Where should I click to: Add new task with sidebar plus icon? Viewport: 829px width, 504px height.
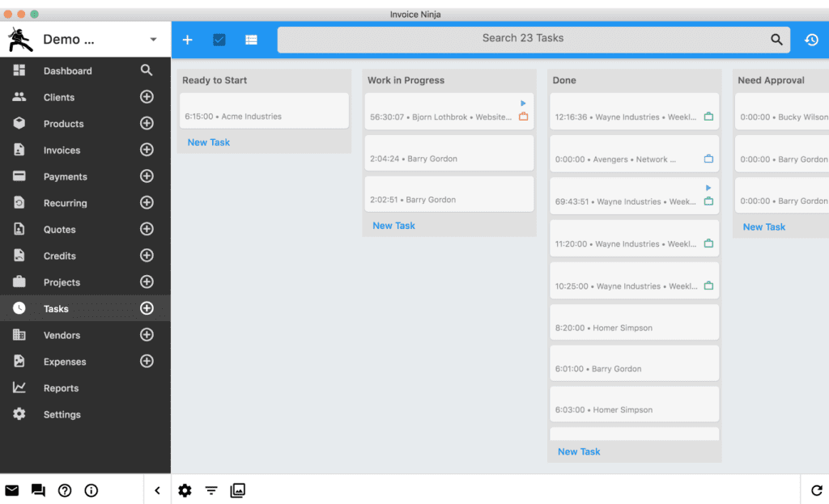(x=147, y=308)
